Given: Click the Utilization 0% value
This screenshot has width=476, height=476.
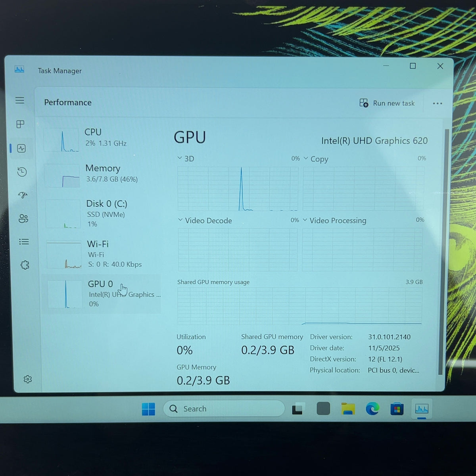Looking at the screenshot, I should 184,350.
